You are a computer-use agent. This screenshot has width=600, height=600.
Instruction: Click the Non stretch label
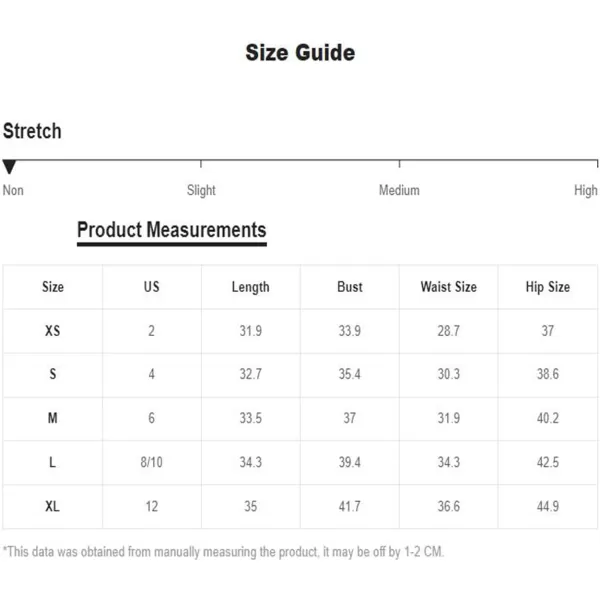(x=13, y=190)
